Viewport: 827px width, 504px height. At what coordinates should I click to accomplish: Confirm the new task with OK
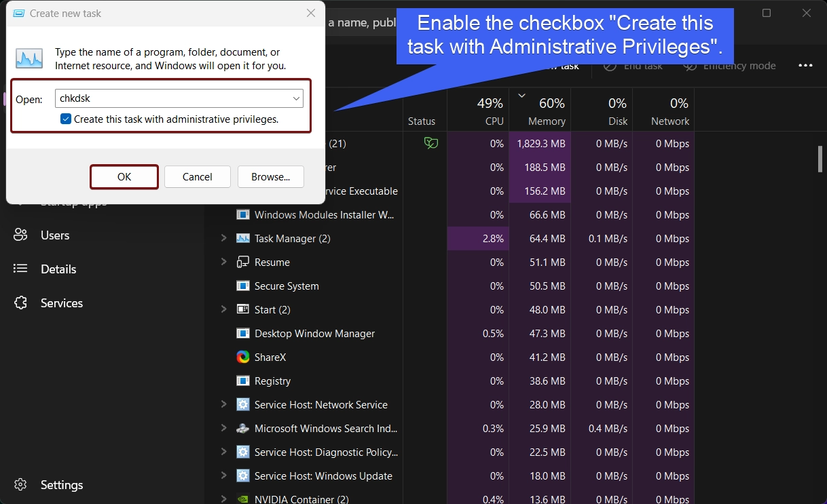coord(124,176)
